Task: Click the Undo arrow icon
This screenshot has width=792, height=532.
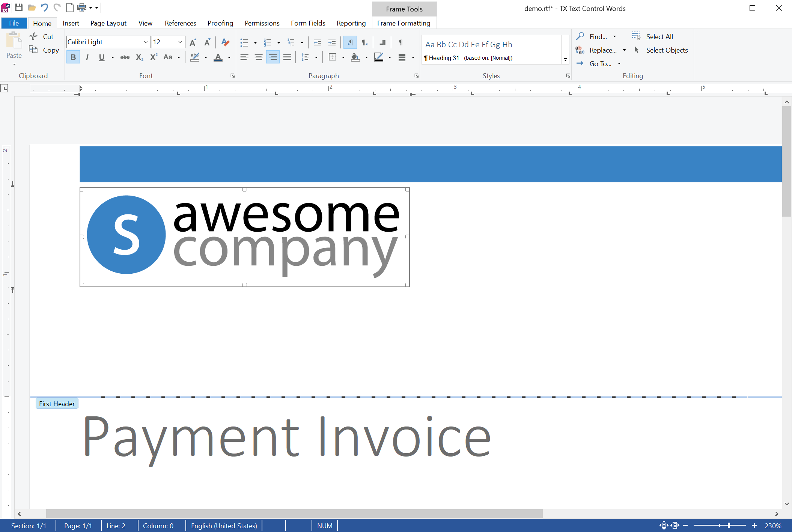Action: [44, 7]
